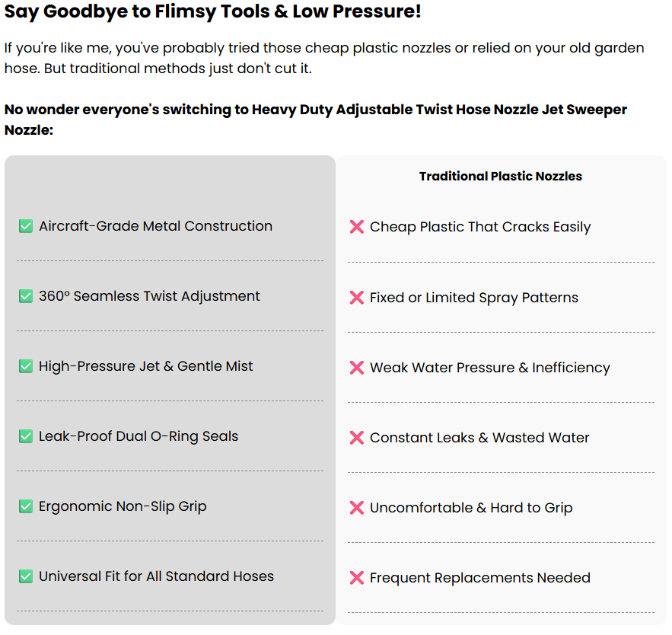The height and width of the screenshot is (635, 672).
Task: Click the bold No wonder everyone's switching paragraph
Action: pyautogui.click(x=315, y=120)
